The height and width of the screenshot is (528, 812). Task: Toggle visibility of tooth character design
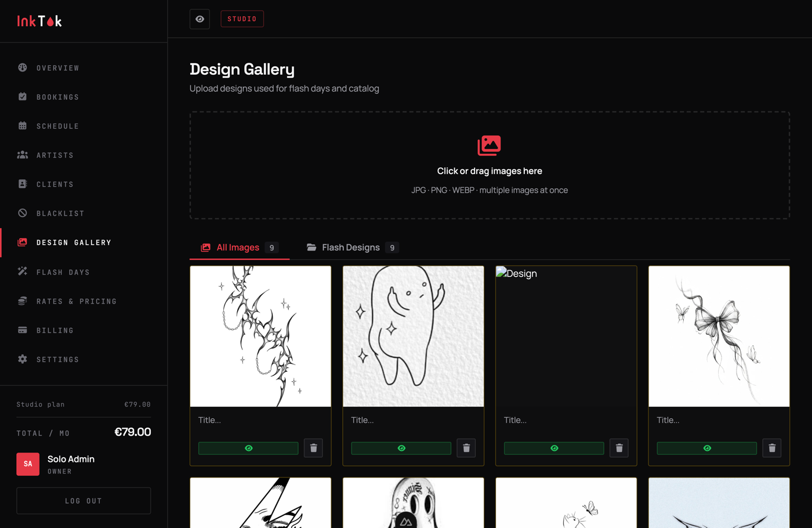(401, 448)
